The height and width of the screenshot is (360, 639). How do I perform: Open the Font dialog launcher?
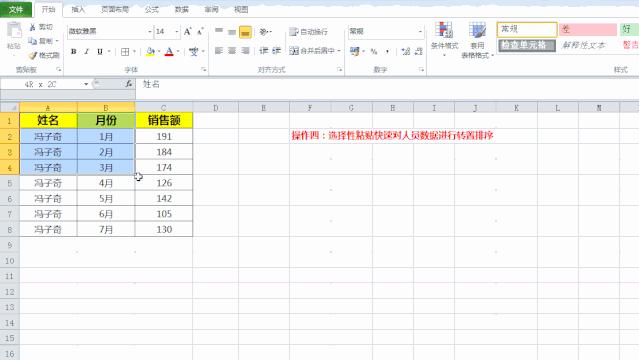(203, 70)
